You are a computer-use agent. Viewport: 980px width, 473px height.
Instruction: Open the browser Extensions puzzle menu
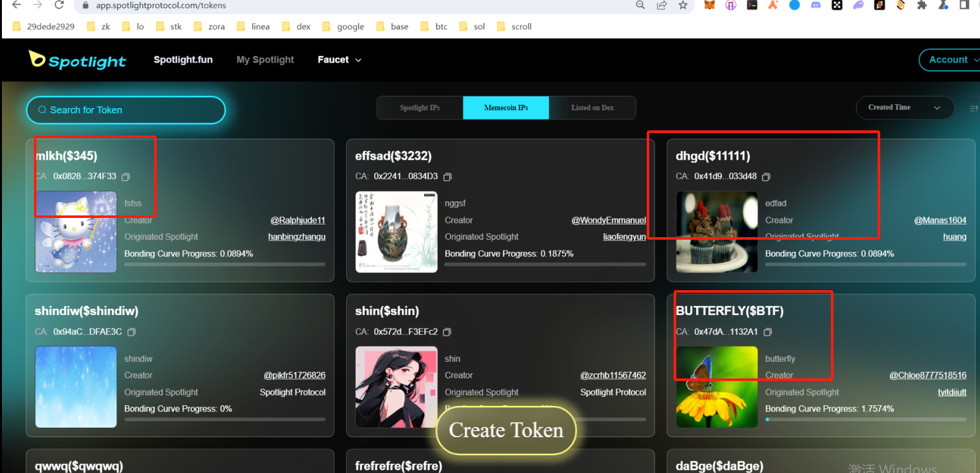coord(922,5)
